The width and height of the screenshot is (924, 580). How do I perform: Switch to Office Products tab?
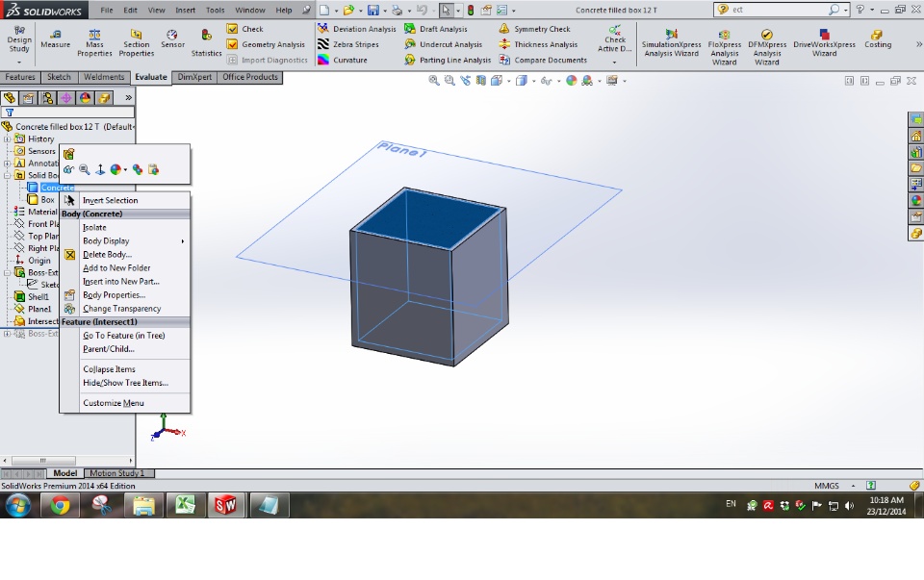coord(250,77)
